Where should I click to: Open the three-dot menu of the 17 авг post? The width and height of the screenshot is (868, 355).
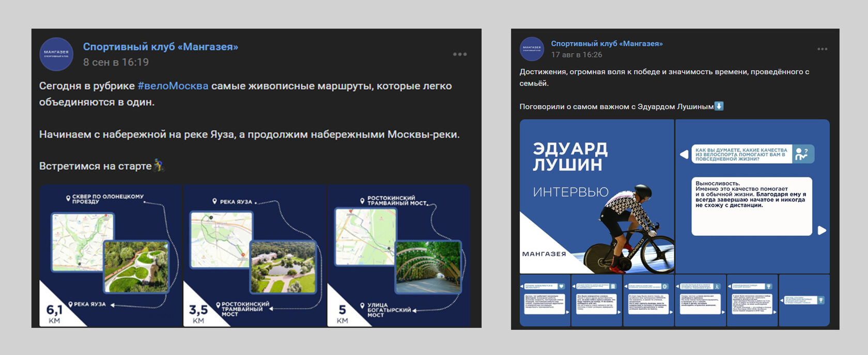[x=823, y=49]
